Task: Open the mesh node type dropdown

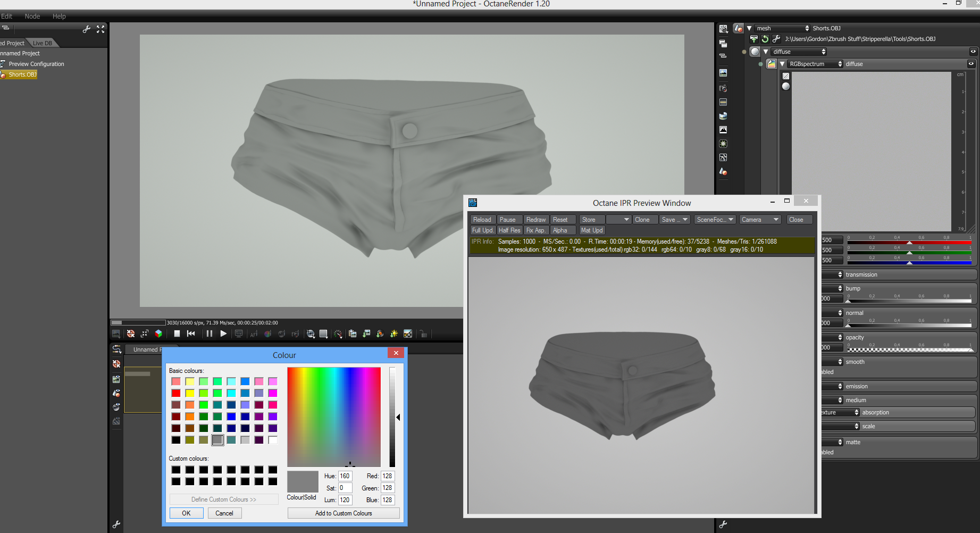Action: [x=782, y=28]
